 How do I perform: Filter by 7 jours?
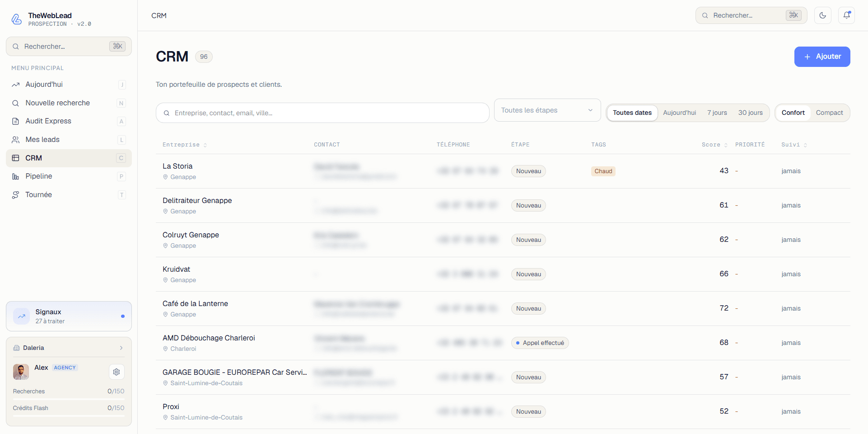717,113
